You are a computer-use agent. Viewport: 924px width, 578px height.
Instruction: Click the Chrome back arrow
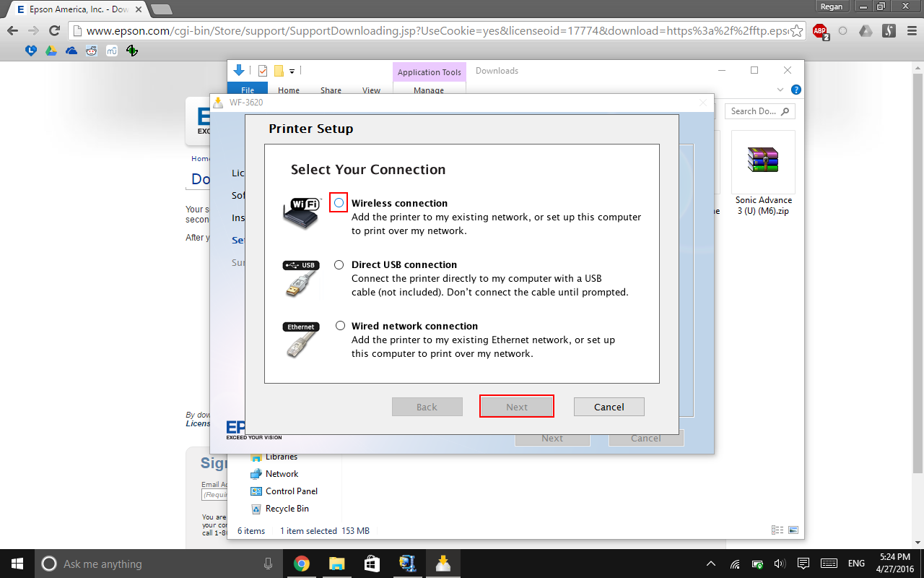[12, 31]
